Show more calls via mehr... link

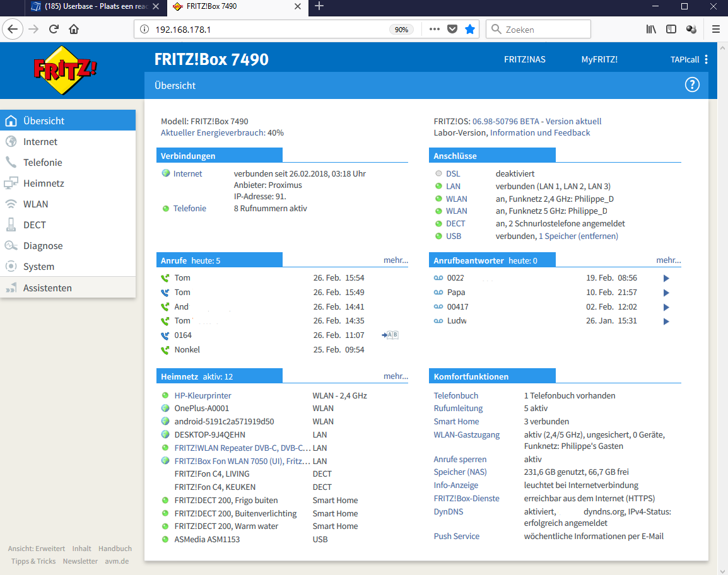396,260
